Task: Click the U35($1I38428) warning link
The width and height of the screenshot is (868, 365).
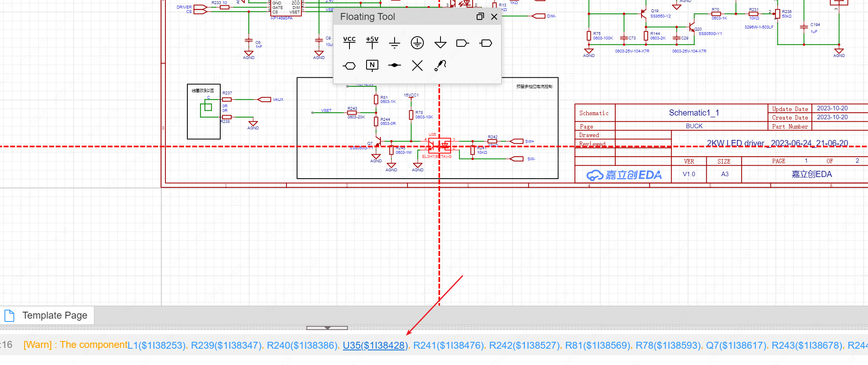Action: [x=375, y=345]
